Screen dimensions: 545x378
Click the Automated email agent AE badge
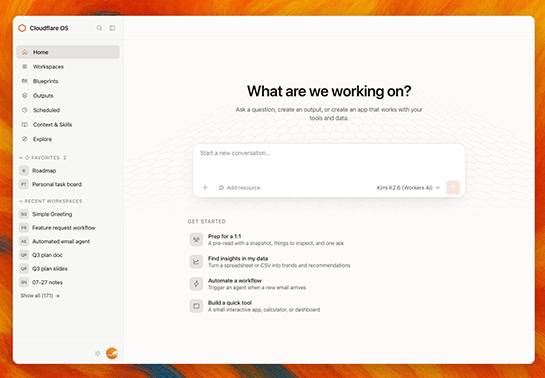[24, 241]
